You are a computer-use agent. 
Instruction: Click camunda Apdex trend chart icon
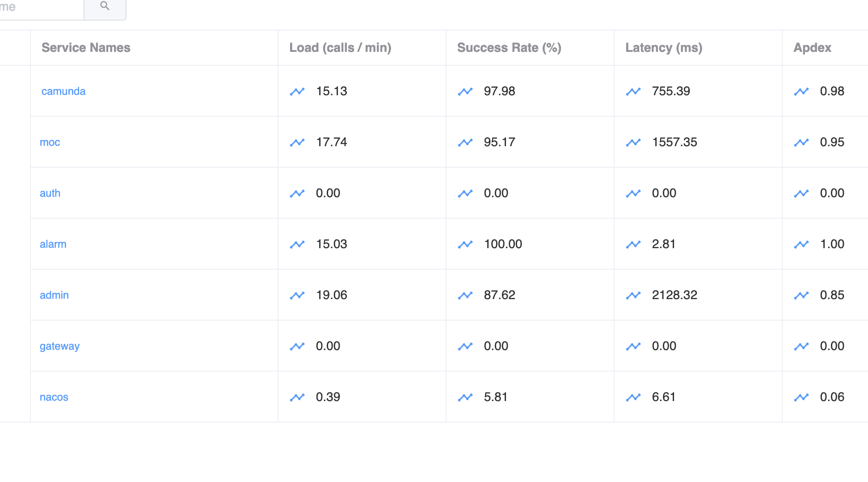click(x=801, y=92)
